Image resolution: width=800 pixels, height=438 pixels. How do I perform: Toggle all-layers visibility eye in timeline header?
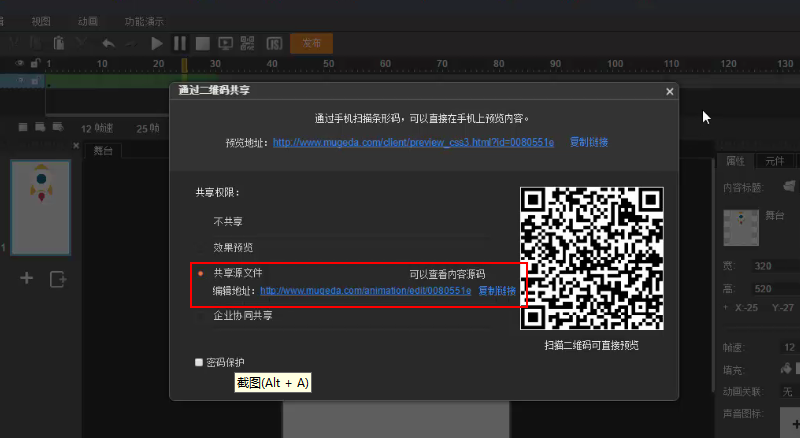tap(19, 63)
